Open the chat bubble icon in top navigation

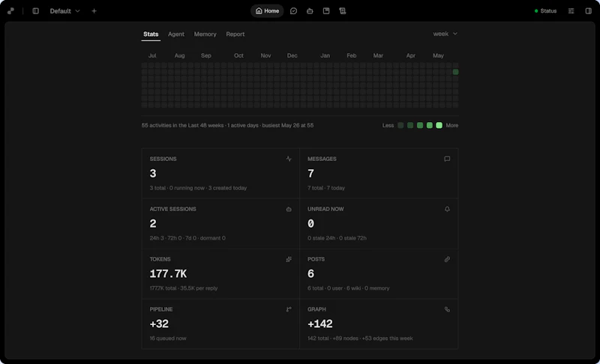point(293,11)
